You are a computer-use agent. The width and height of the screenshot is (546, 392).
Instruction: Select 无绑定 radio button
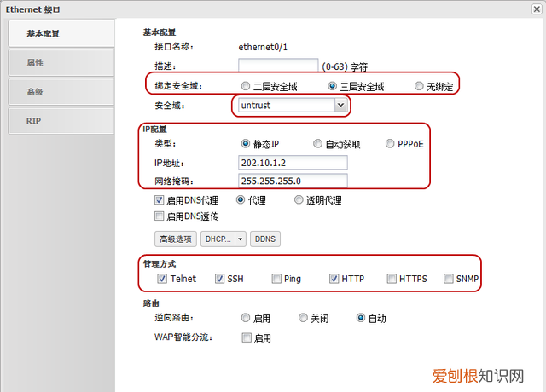[419, 86]
